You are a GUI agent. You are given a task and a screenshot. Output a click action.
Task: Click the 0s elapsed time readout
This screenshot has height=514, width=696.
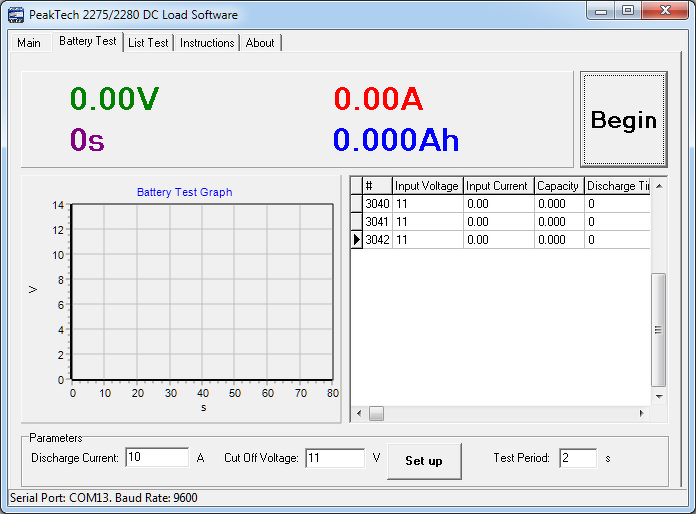point(87,140)
